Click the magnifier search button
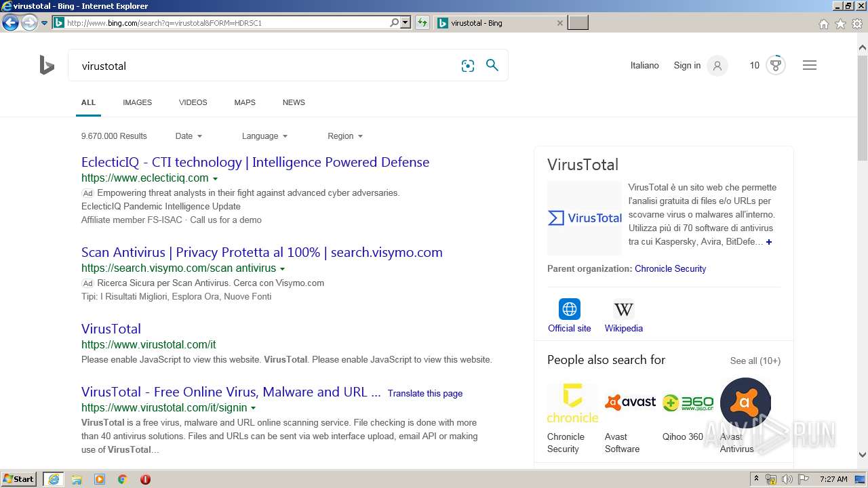This screenshot has width=868, height=488. tap(492, 66)
